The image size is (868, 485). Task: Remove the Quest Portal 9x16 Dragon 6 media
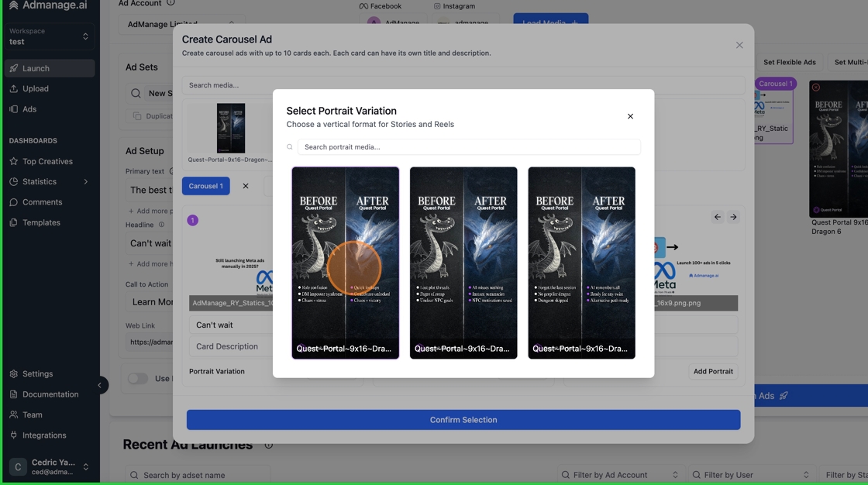(816, 88)
